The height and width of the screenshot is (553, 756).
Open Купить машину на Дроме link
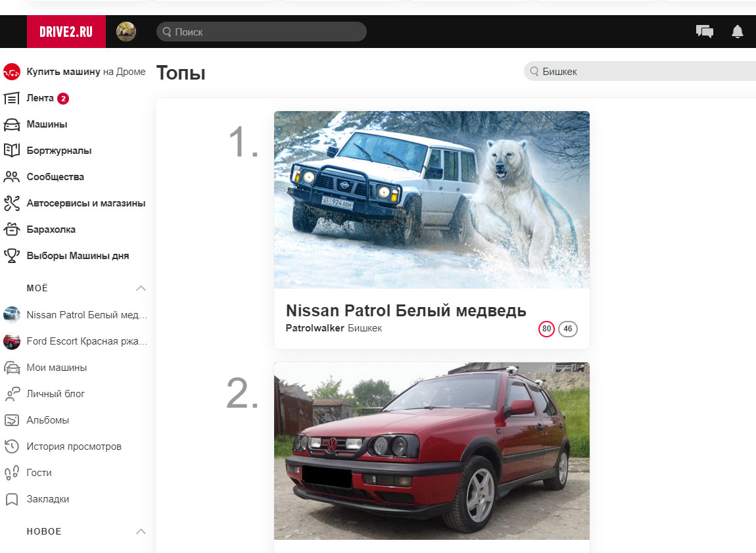point(86,72)
